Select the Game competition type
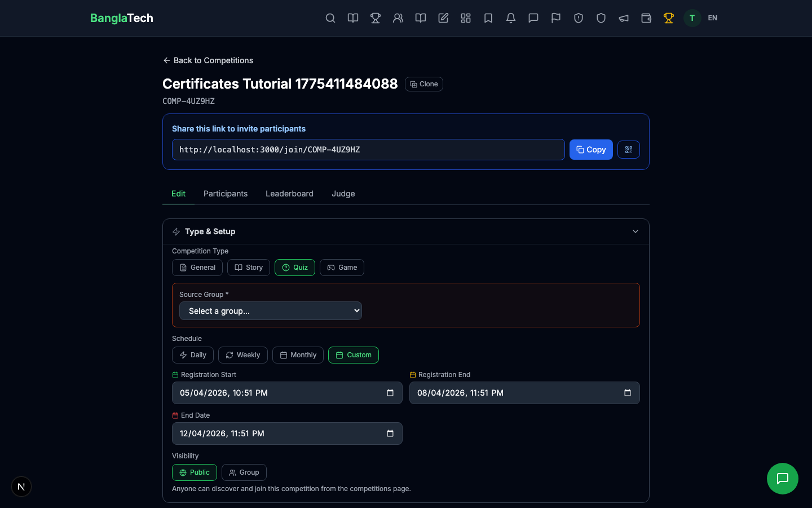The width and height of the screenshot is (812, 508). point(342,268)
